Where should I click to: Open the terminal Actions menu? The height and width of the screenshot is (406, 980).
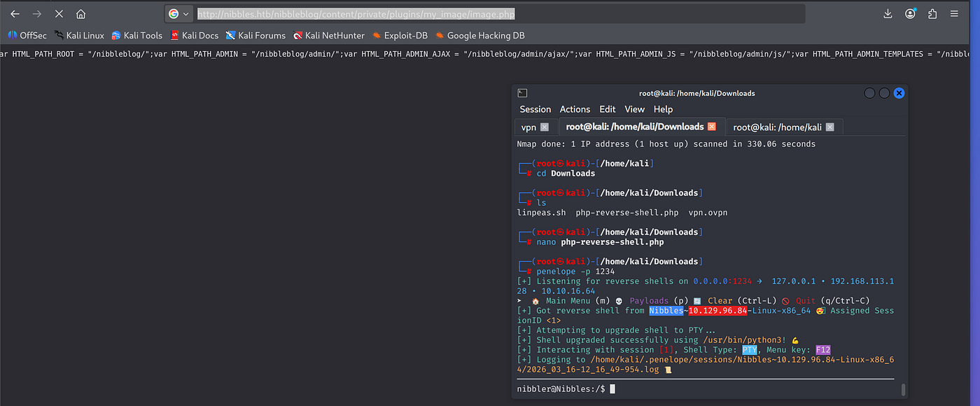click(x=575, y=109)
